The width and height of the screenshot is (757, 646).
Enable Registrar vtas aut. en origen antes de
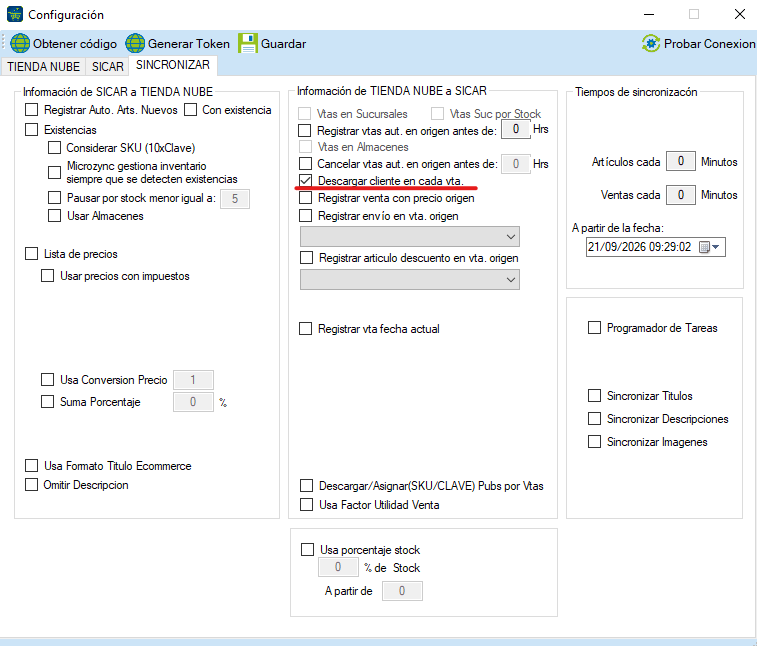[305, 130]
